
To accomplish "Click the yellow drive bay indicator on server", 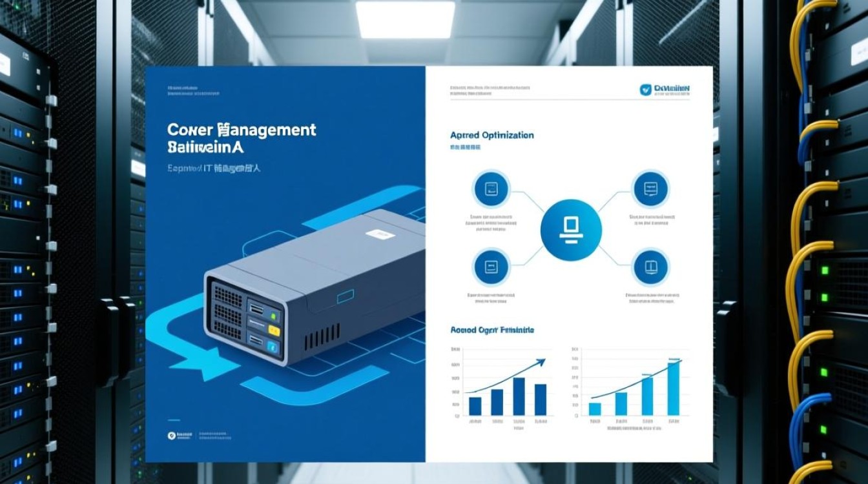I will coord(274,330).
